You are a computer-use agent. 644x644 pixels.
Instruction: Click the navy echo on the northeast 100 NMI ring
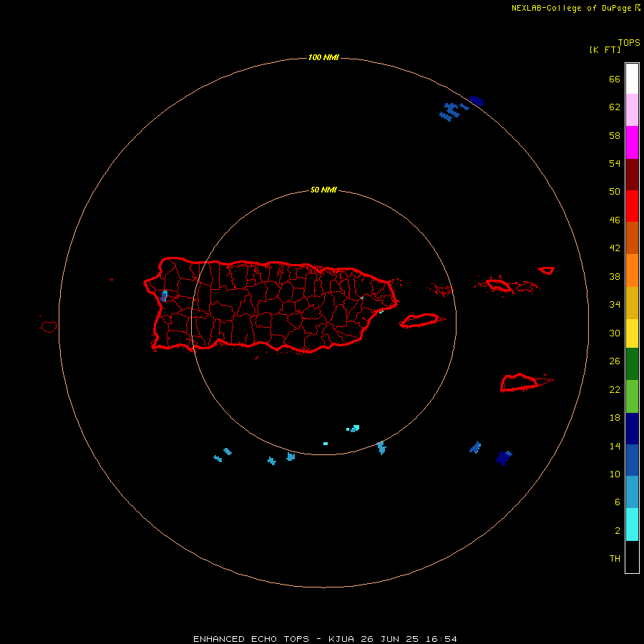(x=477, y=101)
